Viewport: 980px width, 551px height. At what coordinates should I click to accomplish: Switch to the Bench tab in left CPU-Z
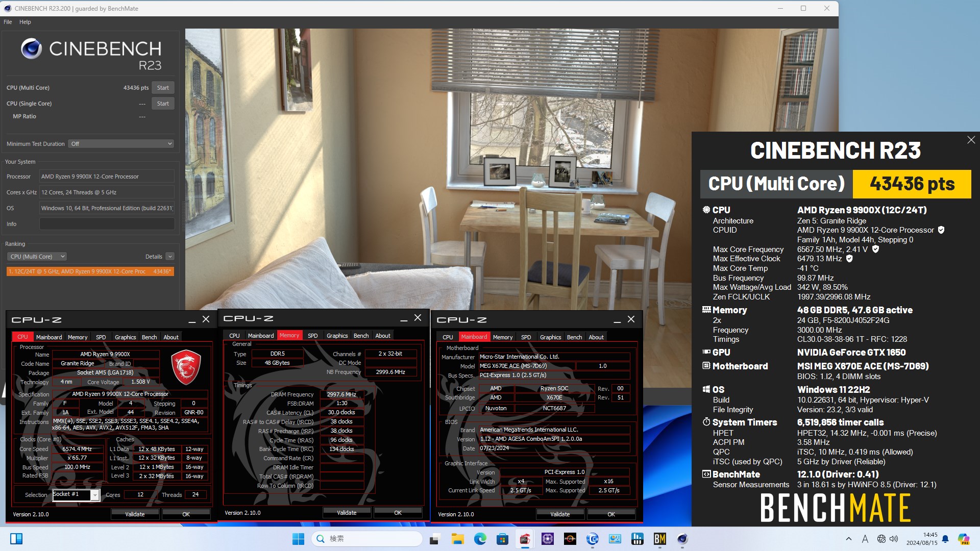click(x=149, y=337)
